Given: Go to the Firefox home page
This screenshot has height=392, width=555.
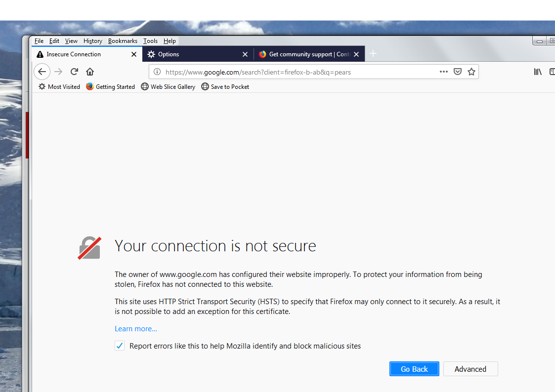Looking at the screenshot, I should click(x=90, y=72).
